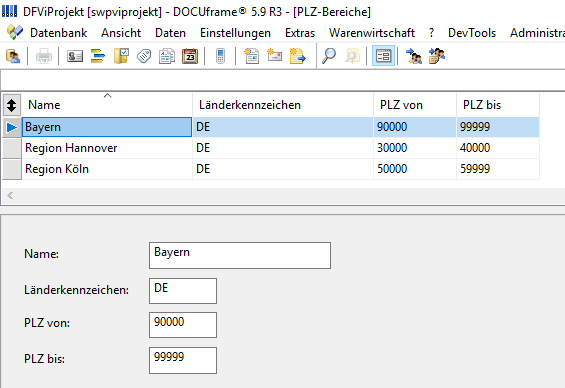This screenshot has height=388, width=565.
Task: Click PLZ von value 30000
Action: click(415, 148)
